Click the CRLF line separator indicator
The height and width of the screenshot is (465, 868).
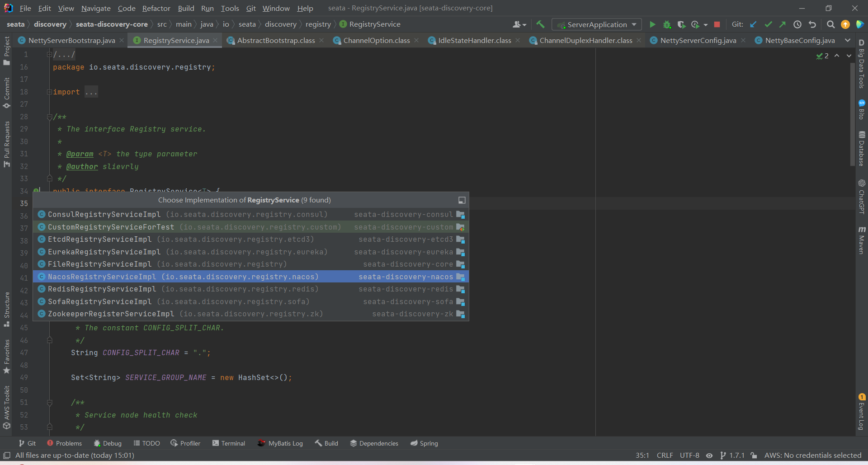click(665, 456)
